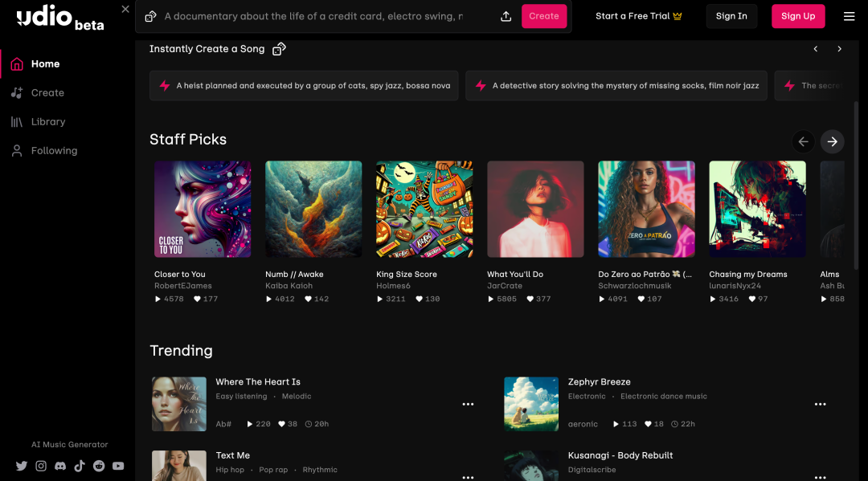Screen dimensions: 868x481
Task: Open the King Size Score cover thumbnail
Action: point(424,209)
